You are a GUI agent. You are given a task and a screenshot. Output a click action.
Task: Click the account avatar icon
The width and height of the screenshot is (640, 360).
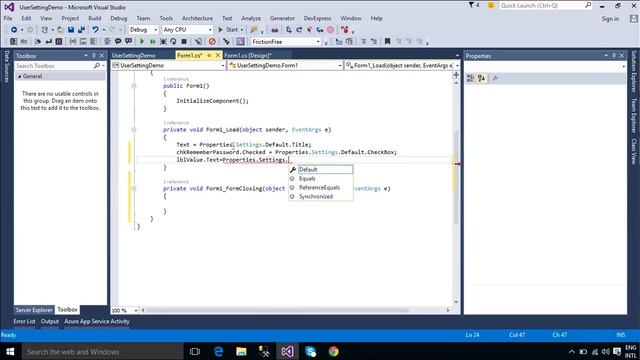point(633,19)
